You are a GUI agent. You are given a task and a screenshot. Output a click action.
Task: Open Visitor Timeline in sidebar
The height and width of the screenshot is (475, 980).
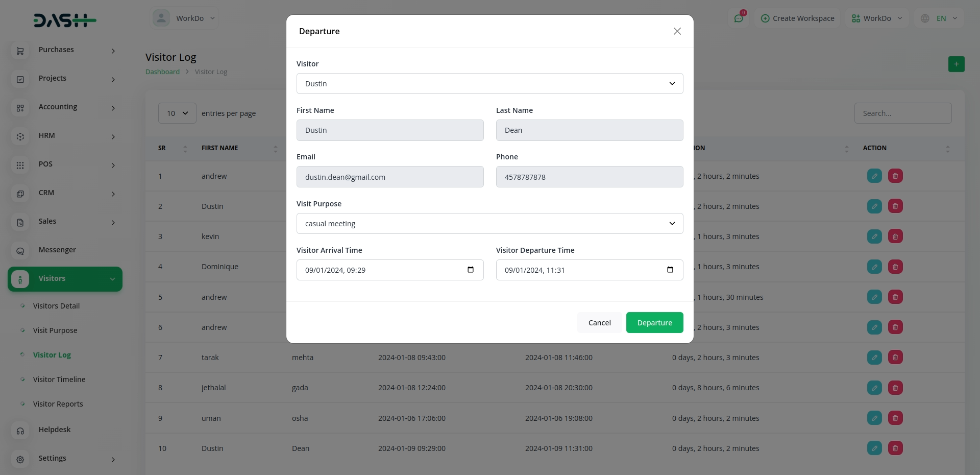coord(59,379)
